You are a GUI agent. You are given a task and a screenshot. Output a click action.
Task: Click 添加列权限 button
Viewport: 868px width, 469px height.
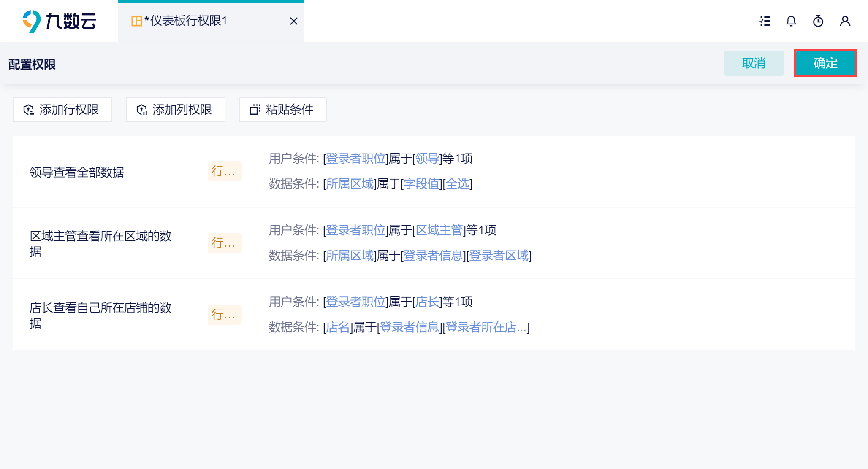tap(176, 110)
